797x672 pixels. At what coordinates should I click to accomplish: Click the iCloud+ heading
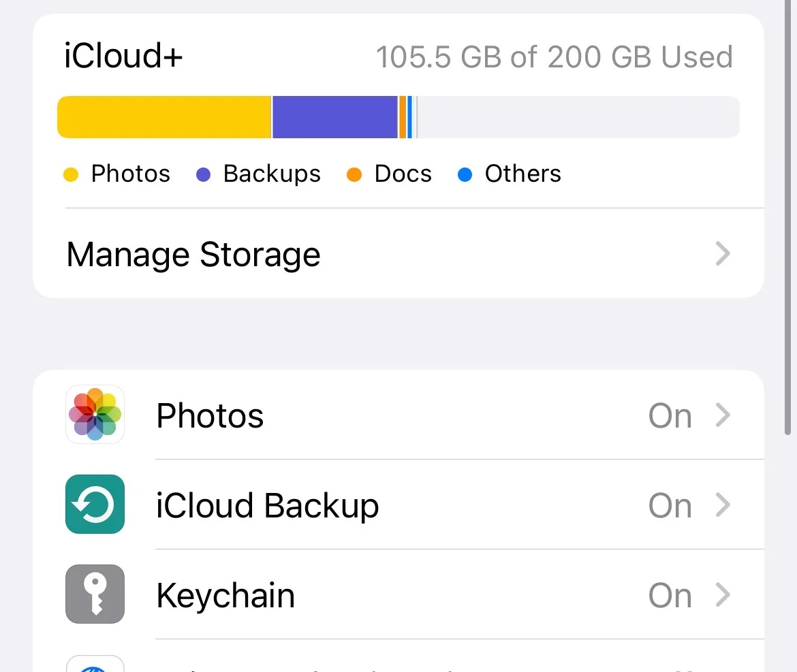pyautogui.click(x=123, y=55)
